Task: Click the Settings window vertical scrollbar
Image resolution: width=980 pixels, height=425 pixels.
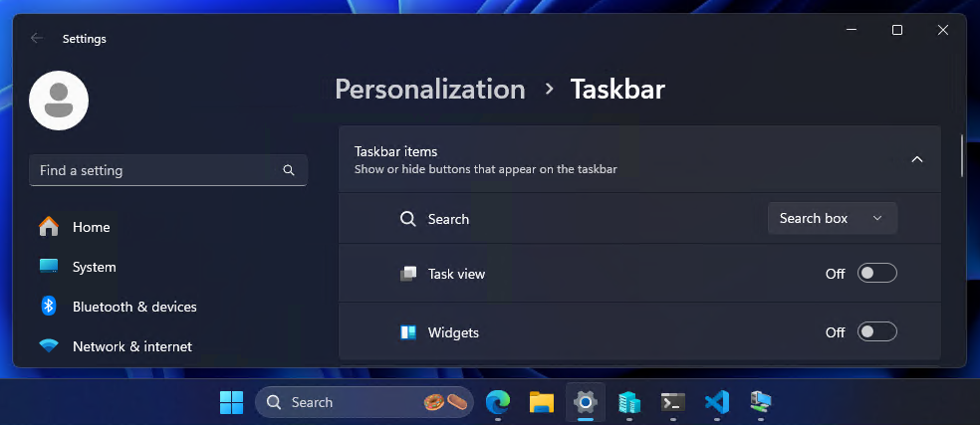Action: point(962,155)
